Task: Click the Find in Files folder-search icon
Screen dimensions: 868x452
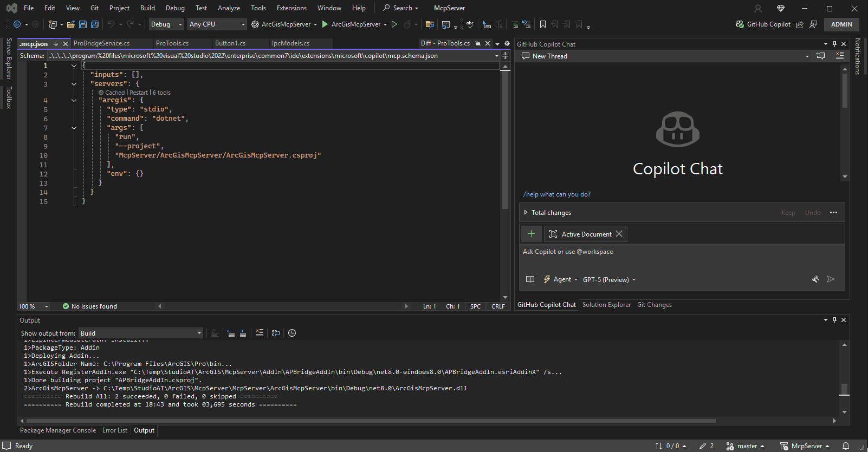Action: point(430,24)
